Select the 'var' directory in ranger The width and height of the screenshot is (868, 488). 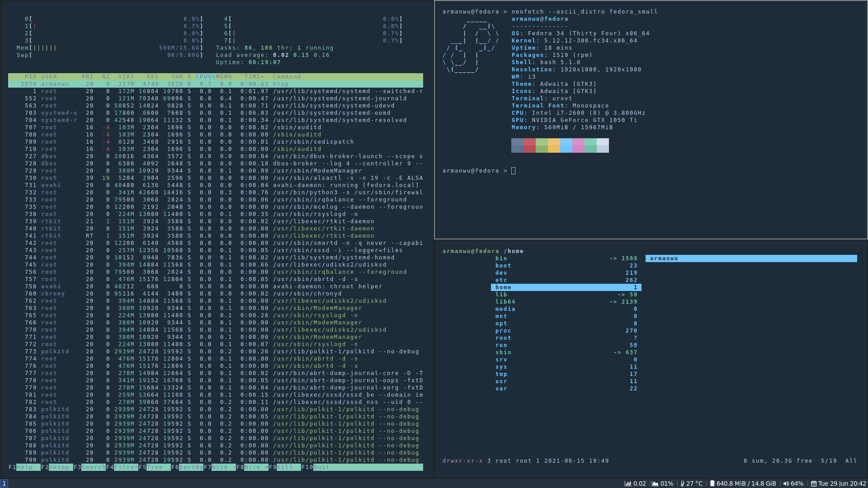[x=566, y=389]
